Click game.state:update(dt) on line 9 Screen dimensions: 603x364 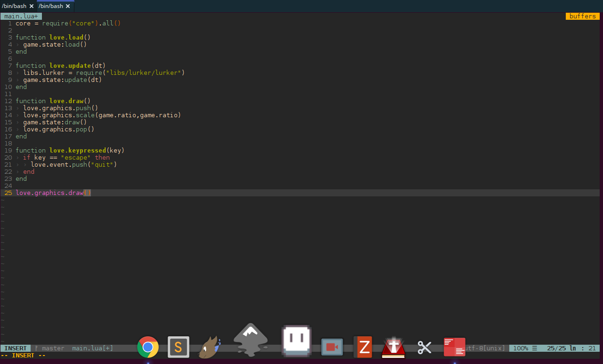click(x=63, y=80)
